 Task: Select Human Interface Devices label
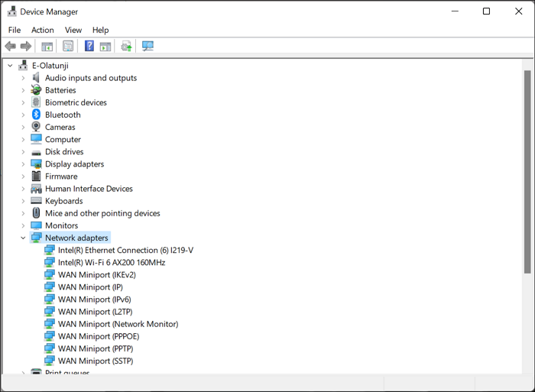(89, 189)
